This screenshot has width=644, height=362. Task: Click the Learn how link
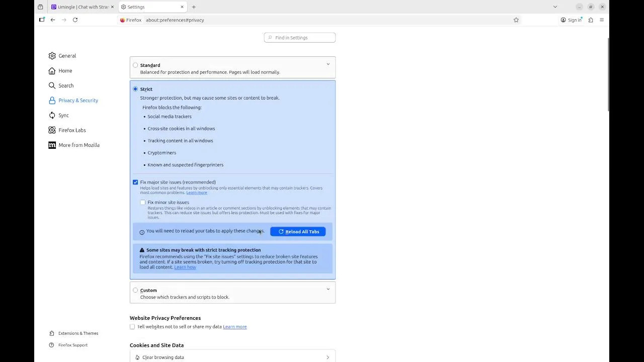point(185,267)
